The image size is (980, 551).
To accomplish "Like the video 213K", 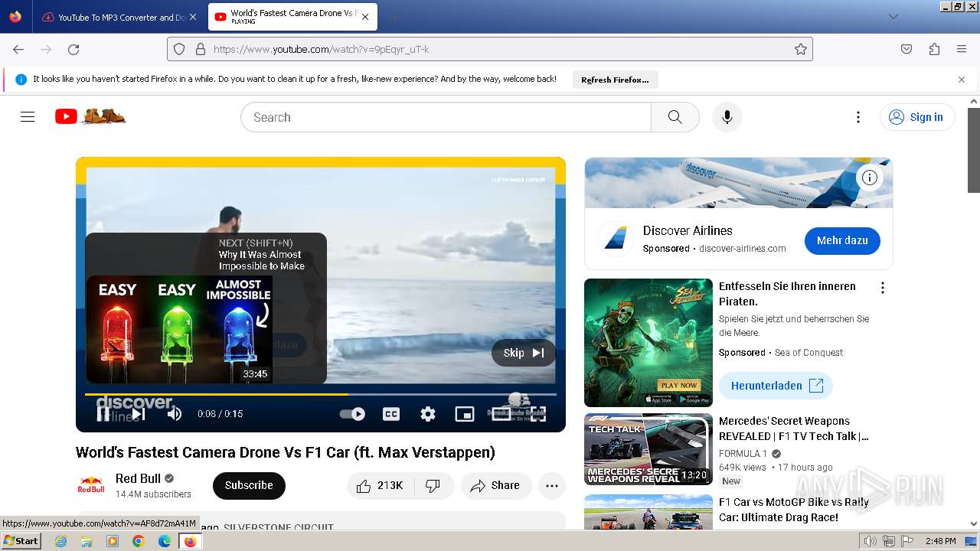I will 381,485.
